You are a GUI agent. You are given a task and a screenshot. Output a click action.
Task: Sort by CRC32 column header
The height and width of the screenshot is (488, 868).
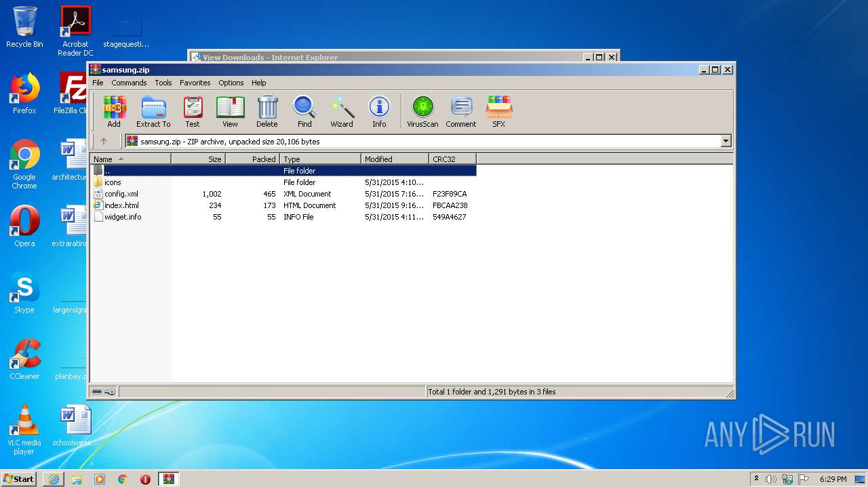(x=452, y=159)
